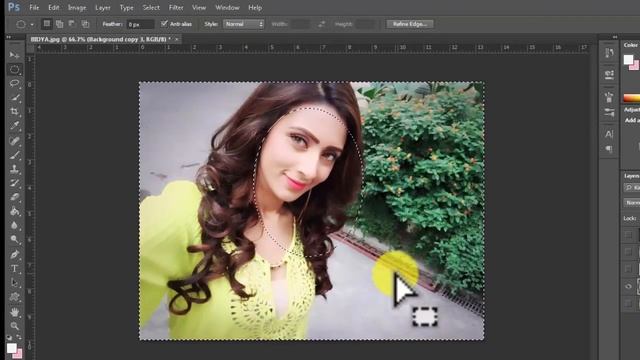640x360 pixels.
Task: Open the View menu
Action: pyautogui.click(x=199, y=7)
